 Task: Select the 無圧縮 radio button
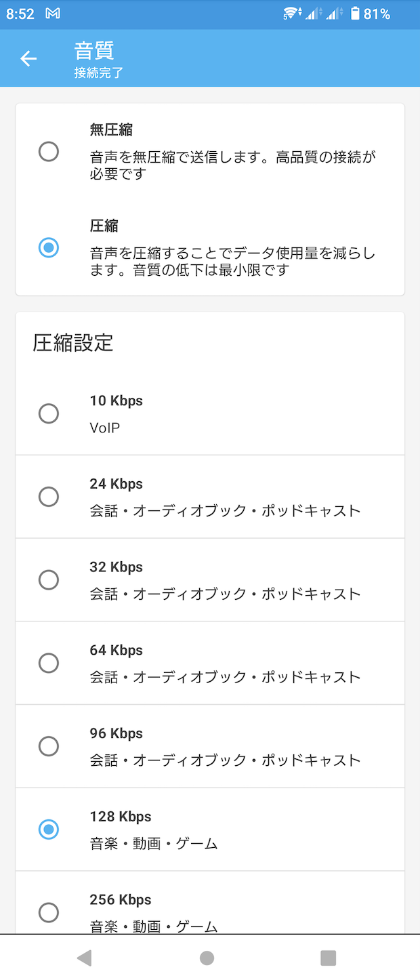[49, 151]
